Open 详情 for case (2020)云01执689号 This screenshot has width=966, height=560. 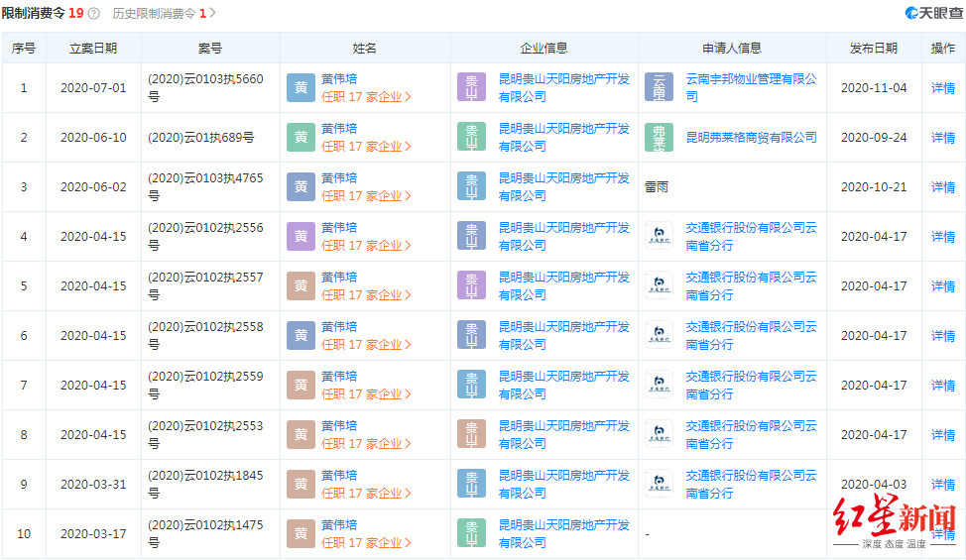(942, 138)
